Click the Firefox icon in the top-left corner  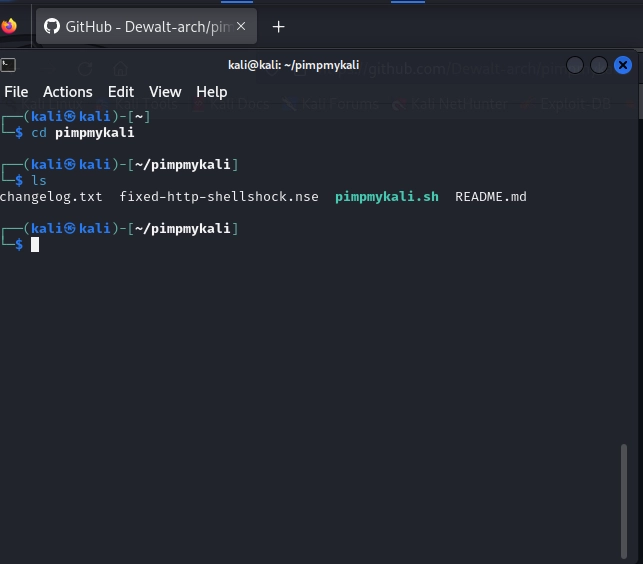point(10,26)
